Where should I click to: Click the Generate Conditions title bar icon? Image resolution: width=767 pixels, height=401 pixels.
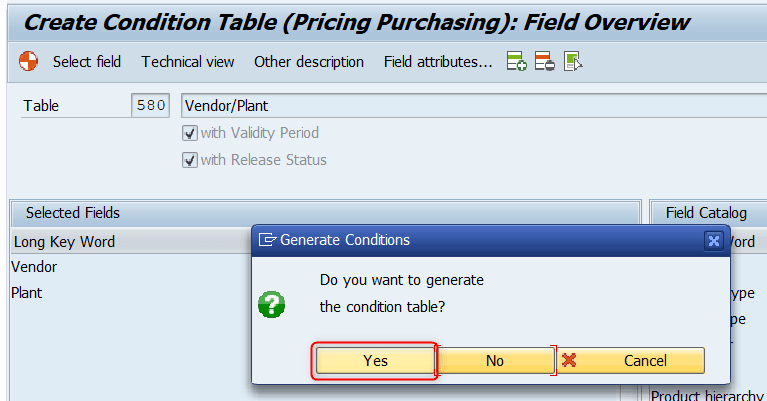267,240
